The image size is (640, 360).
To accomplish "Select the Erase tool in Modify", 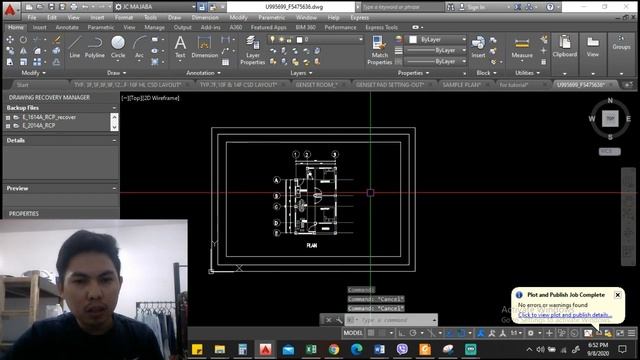I will 57,40.
